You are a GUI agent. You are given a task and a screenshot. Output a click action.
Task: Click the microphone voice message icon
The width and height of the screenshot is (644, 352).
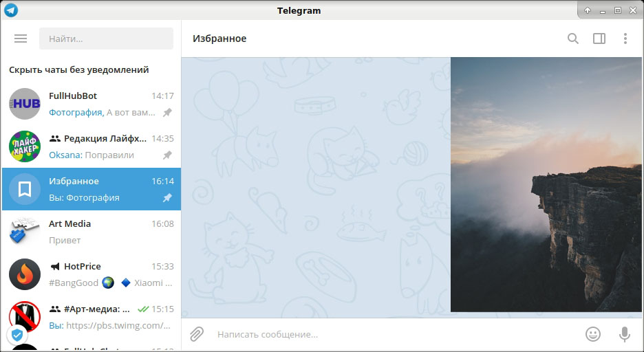[624, 334]
